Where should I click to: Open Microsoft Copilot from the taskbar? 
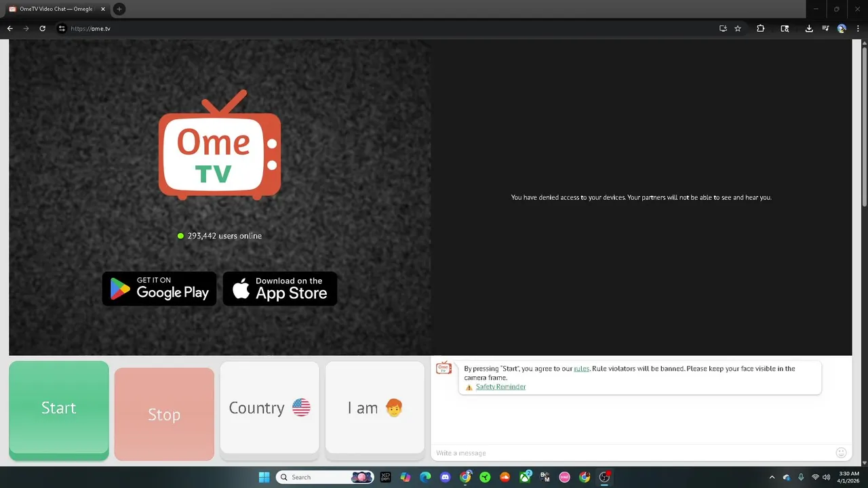(x=406, y=477)
